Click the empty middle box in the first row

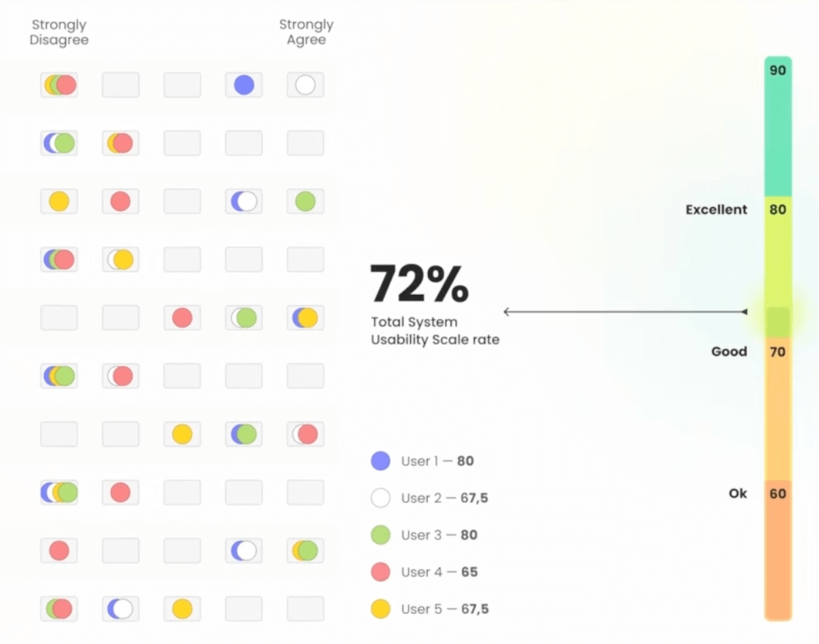click(x=182, y=85)
